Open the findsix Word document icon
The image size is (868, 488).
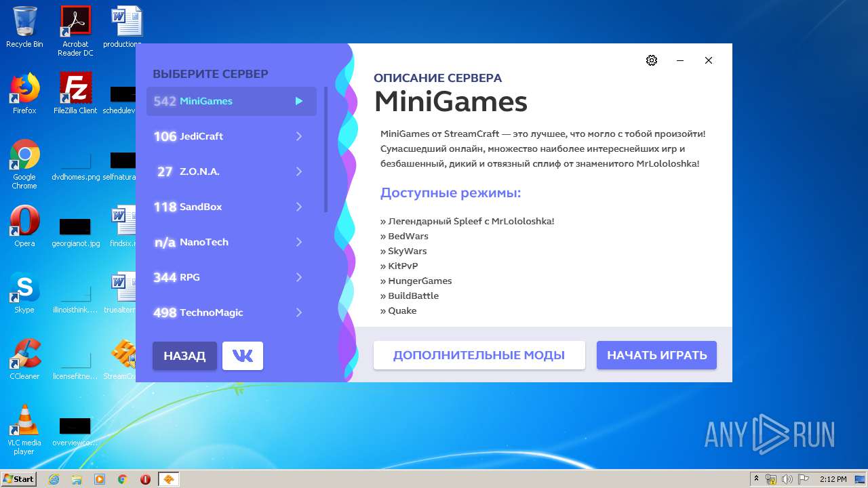(122, 226)
